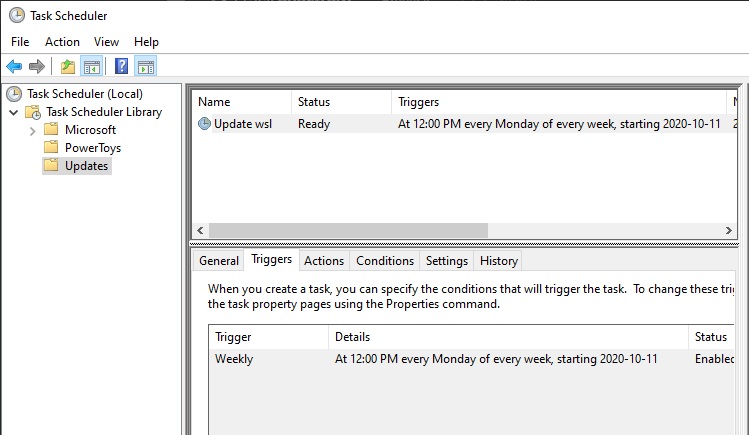Sort task list by Status column header
Screen dimensions: 749x435
[x=314, y=102]
